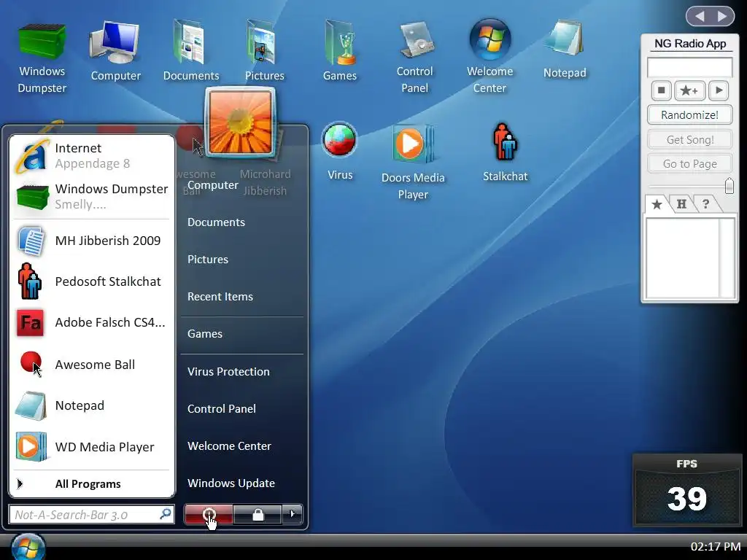Switch to star favorites tab
The width and height of the screenshot is (747, 560).
(x=657, y=204)
